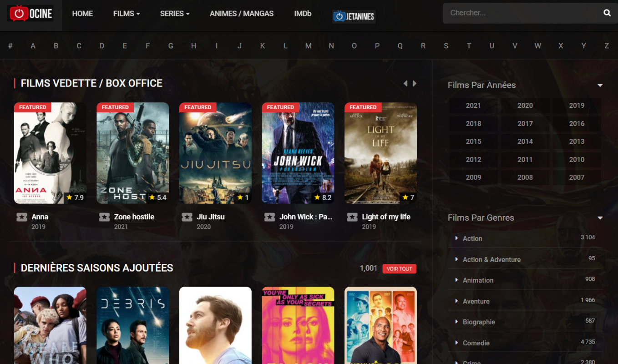
Task: Go to previous featured films
Action: pyautogui.click(x=405, y=83)
